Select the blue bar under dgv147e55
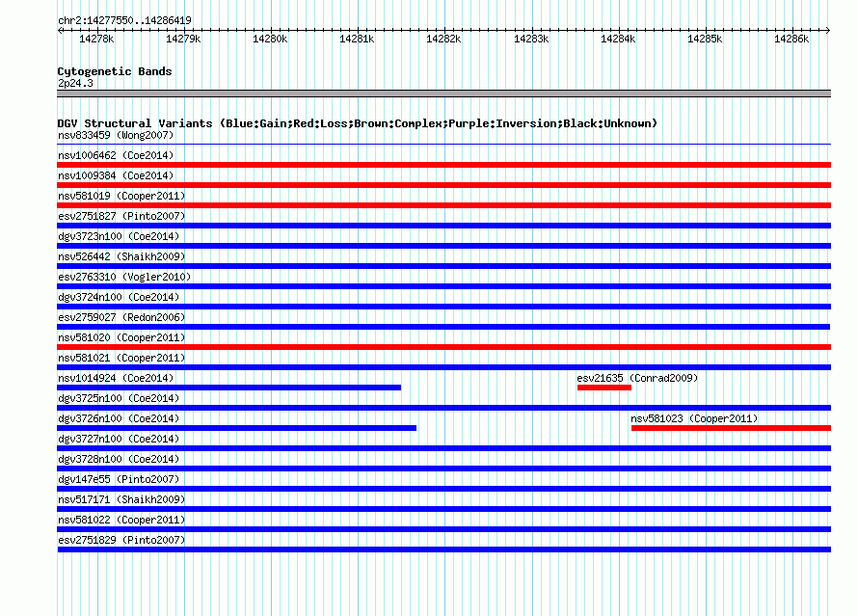Screen dimensions: 858x616 coord(443,489)
